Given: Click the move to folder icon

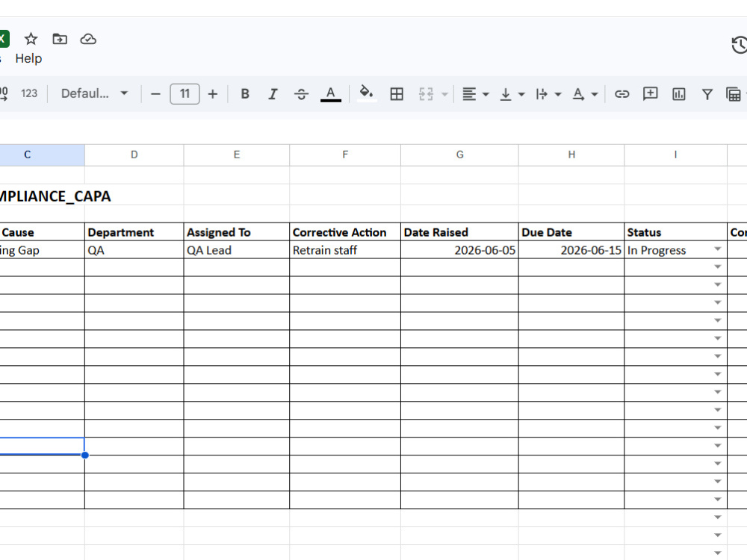Looking at the screenshot, I should click(x=60, y=39).
